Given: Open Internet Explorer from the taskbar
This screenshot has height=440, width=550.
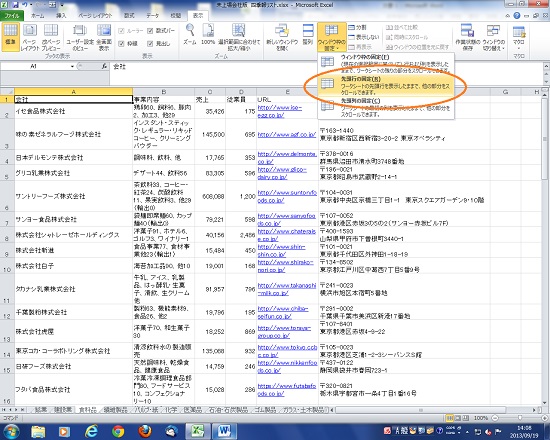Looking at the screenshot, I should pyautogui.click(x=92, y=431).
